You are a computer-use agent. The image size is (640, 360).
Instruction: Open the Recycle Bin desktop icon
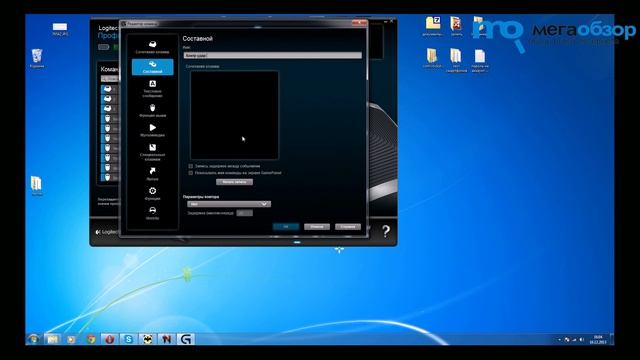[37, 58]
